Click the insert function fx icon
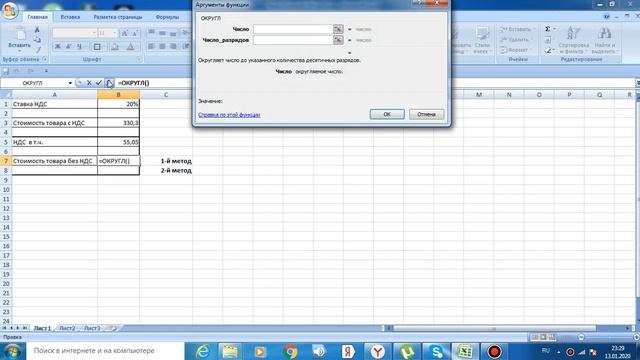The height and width of the screenshot is (360, 640). click(x=109, y=83)
